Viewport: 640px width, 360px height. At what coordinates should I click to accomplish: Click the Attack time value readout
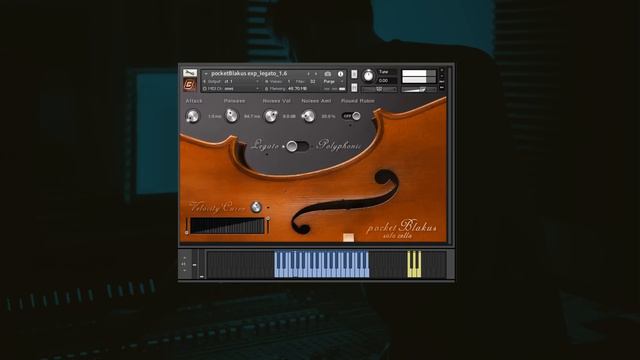[214, 117]
